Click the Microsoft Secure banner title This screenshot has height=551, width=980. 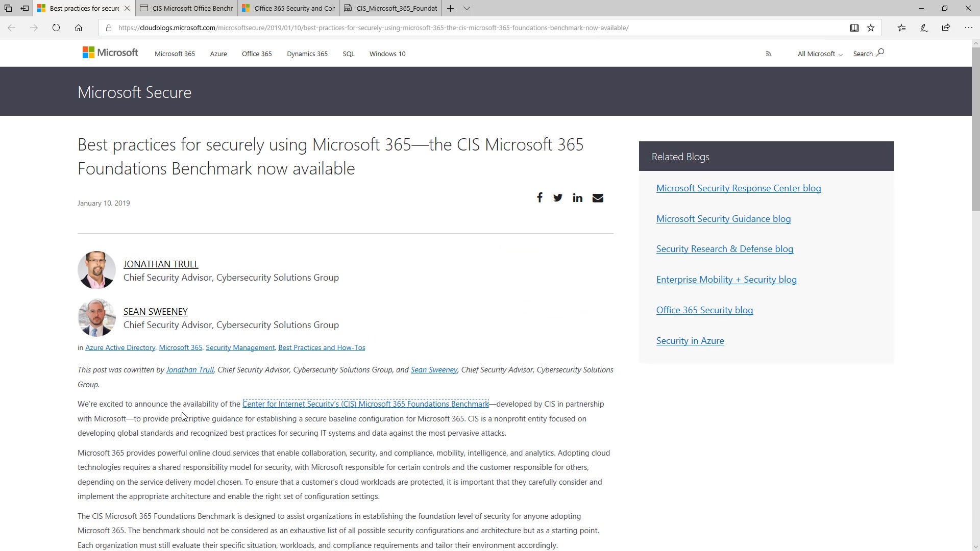135,92
